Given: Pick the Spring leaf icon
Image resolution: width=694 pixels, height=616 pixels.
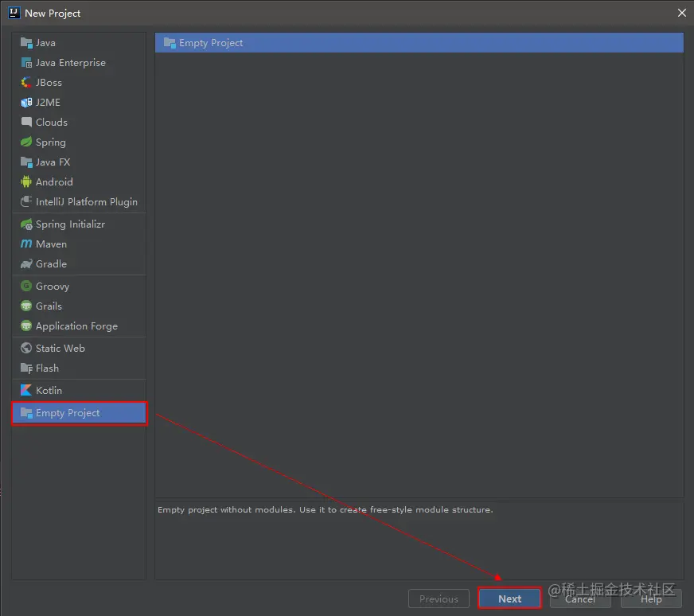Looking at the screenshot, I should (x=26, y=142).
